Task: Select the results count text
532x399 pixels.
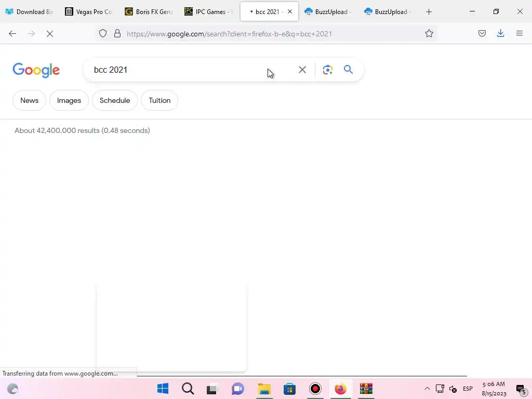Action: (x=82, y=130)
